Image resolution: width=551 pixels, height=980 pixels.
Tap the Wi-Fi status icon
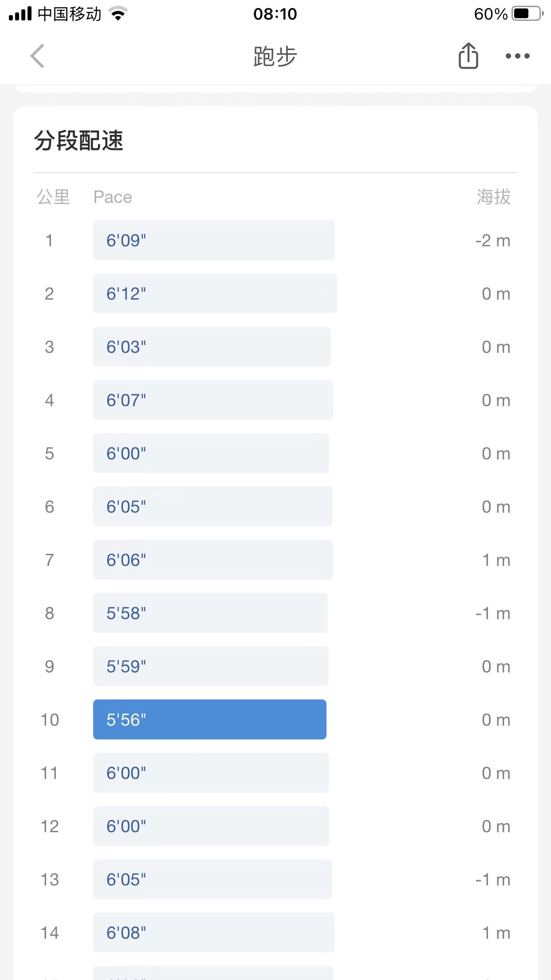[x=118, y=14]
